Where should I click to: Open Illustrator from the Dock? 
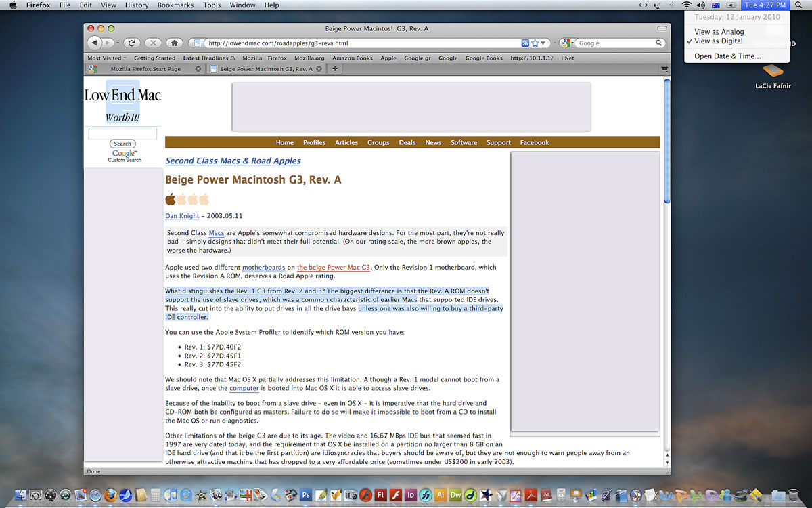point(441,495)
